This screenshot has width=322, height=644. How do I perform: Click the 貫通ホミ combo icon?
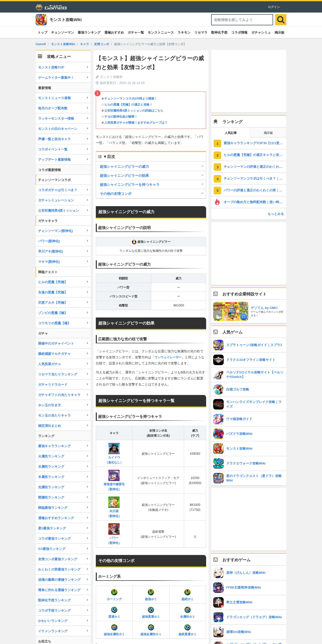pos(114,610)
